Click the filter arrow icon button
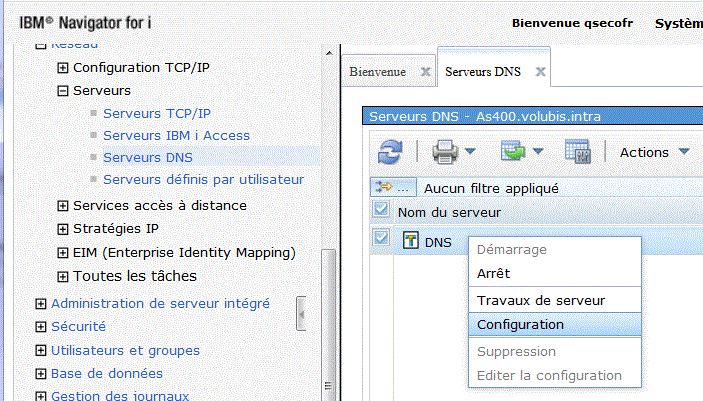Screen dimensions: 703x401 [x=393, y=187]
